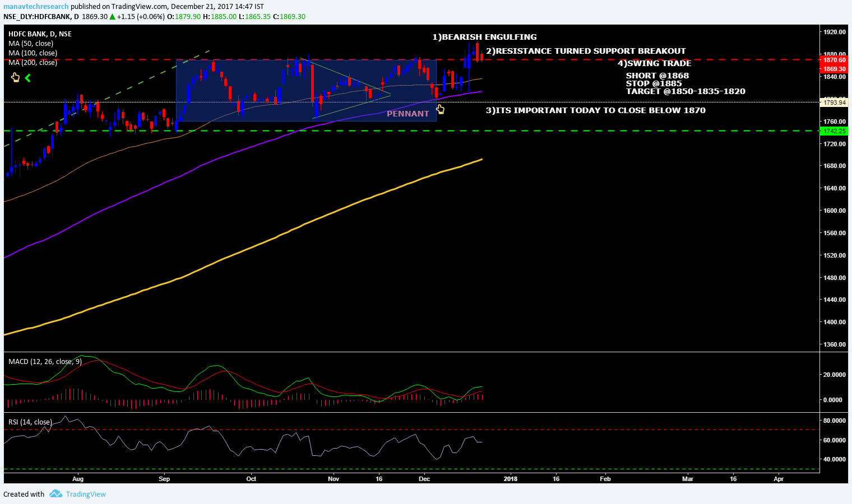Click the green up-triangle price change indicator
Screen dimensions: 852x504
click(x=112, y=17)
